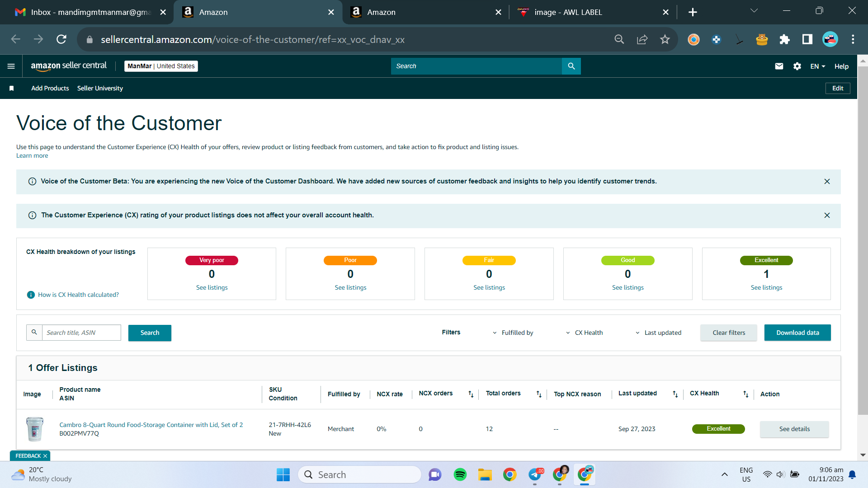Toggle the Chrome side panel
This screenshot has width=868, height=488.
coord(807,39)
